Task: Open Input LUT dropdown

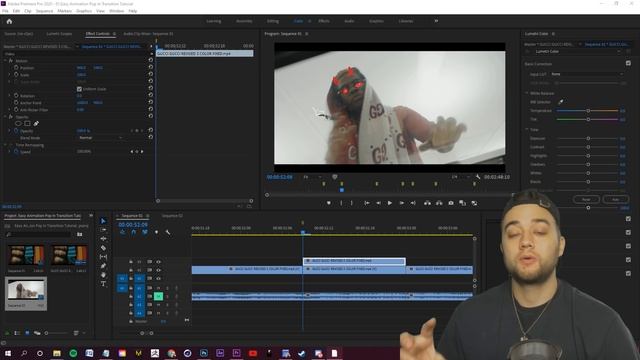Action: 587,74
